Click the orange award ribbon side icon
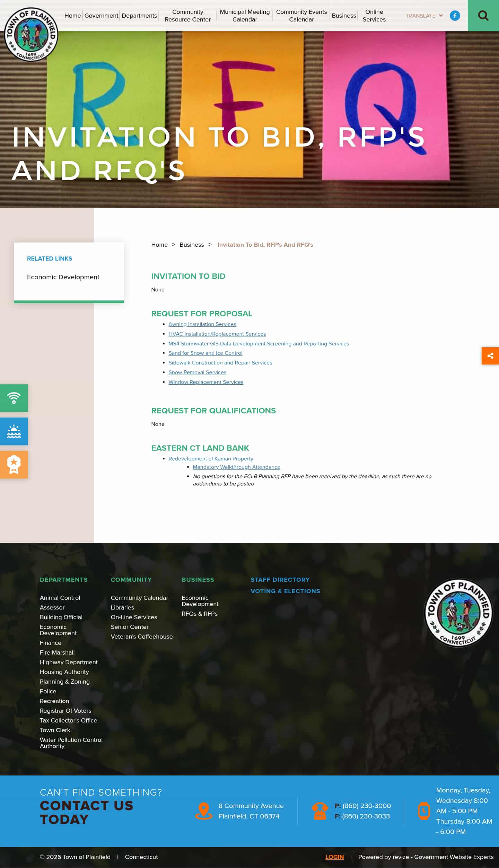This screenshot has width=499, height=868. click(14, 465)
